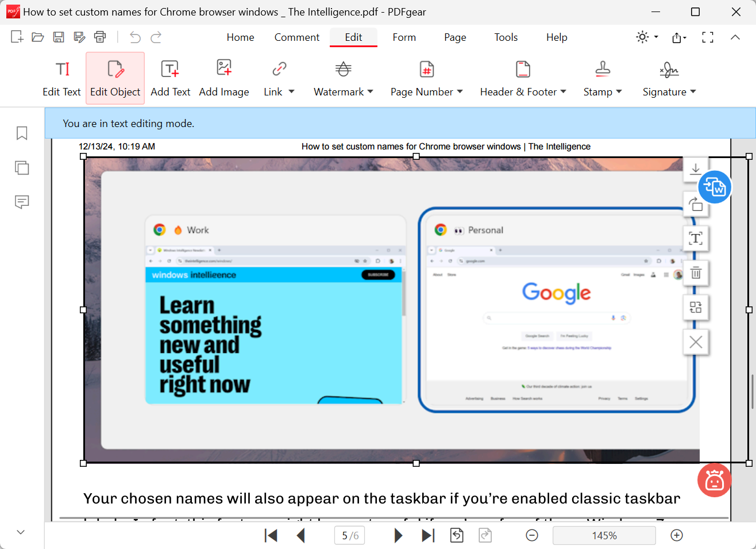Open the AI chatbot assistant button
The image size is (756, 549).
tap(715, 480)
